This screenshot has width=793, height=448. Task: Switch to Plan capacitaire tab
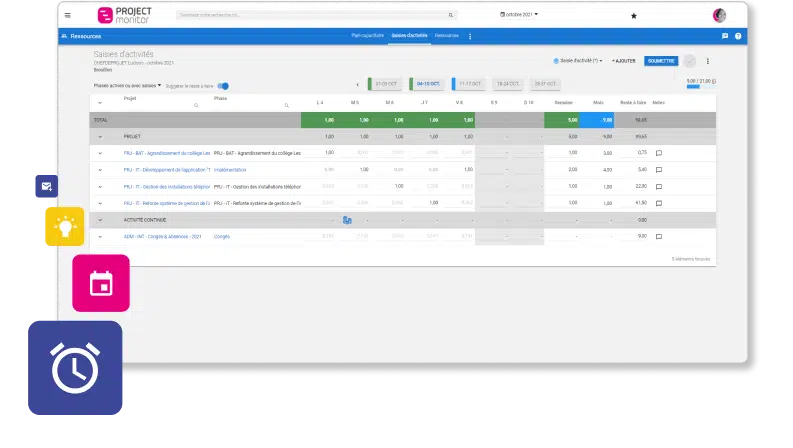click(368, 35)
